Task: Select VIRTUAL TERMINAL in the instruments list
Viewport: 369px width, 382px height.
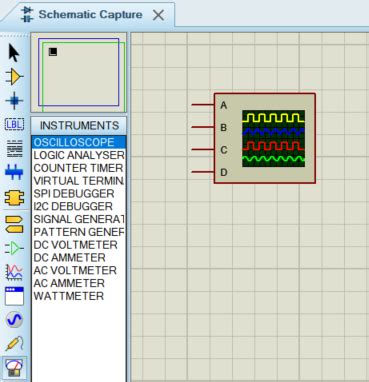Action: point(79,181)
